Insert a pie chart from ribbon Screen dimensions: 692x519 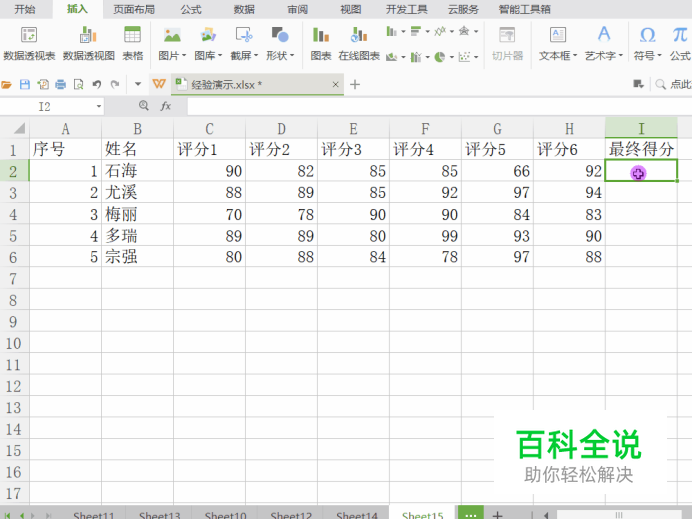(x=440, y=57)
